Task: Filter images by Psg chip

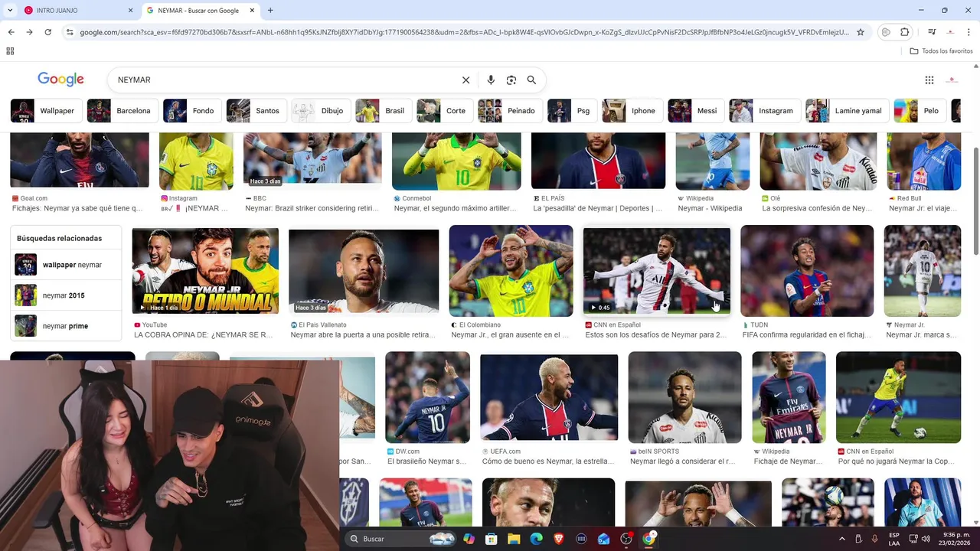Action: tap(572, 111)
